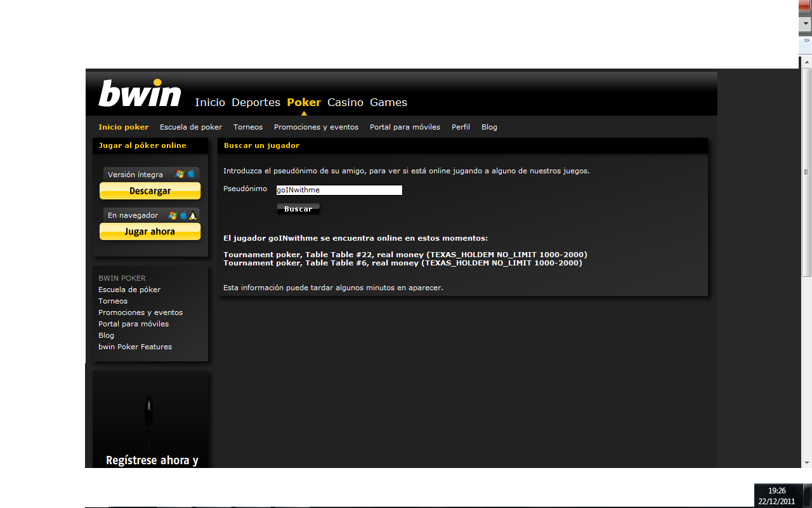
Task: Open Blog in the top submenu
Action: click(x=489, y=127)
